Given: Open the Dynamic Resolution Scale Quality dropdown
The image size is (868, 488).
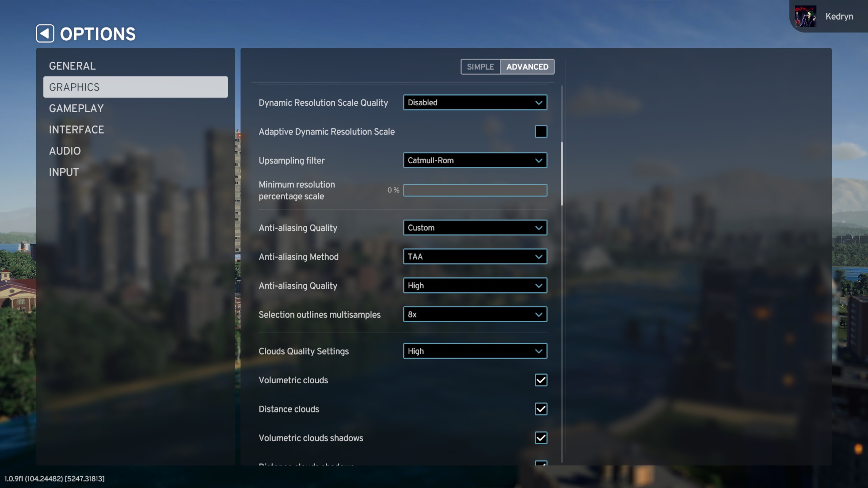Looking at the screenshot, I should point(475,102).
